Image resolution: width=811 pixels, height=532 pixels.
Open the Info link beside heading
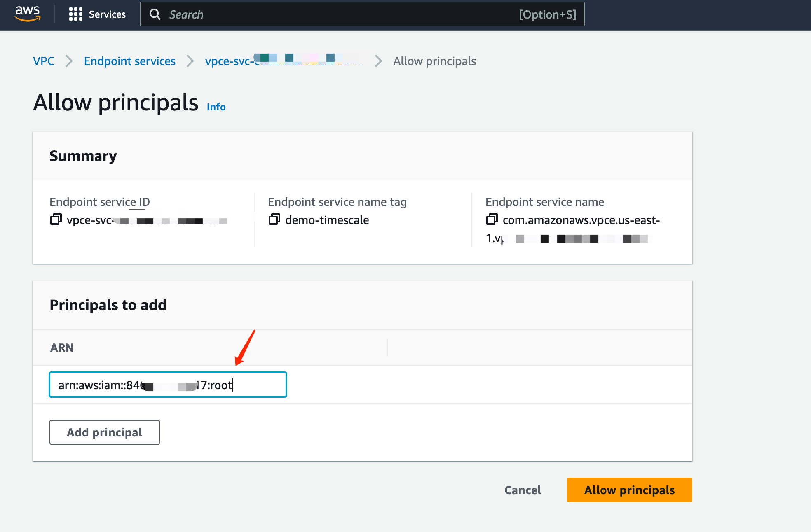pyautogui.click(x=216, y=107)
